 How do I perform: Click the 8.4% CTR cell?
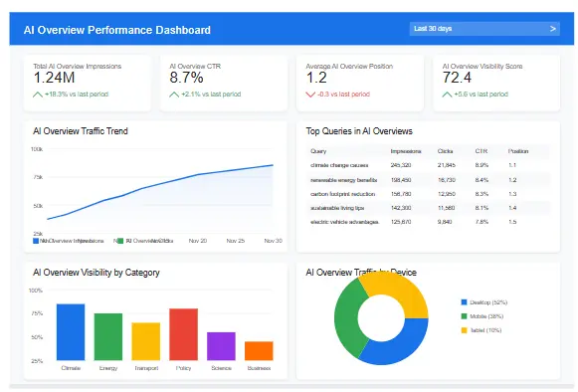(482, 180)
